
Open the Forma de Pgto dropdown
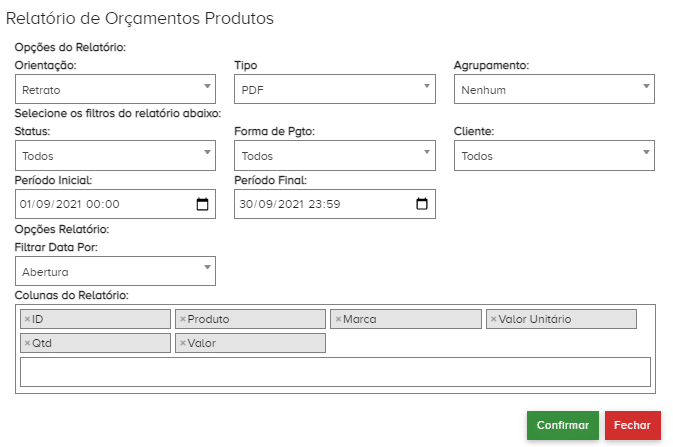point(335,155)
